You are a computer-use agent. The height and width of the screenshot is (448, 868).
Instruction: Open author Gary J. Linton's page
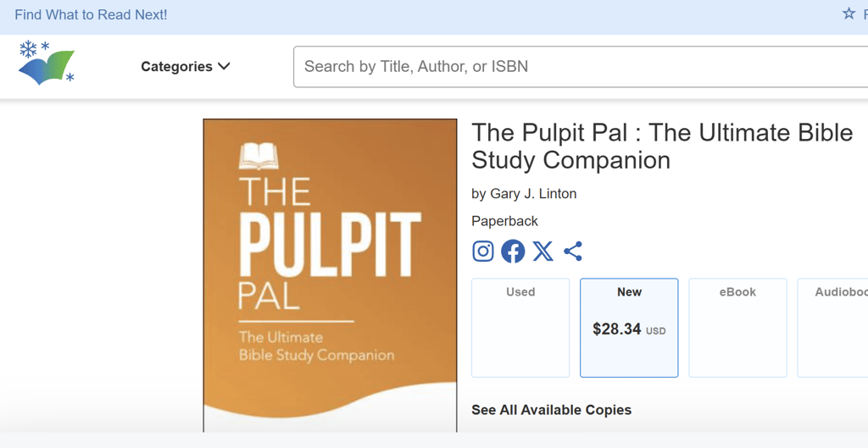(534, 194)
